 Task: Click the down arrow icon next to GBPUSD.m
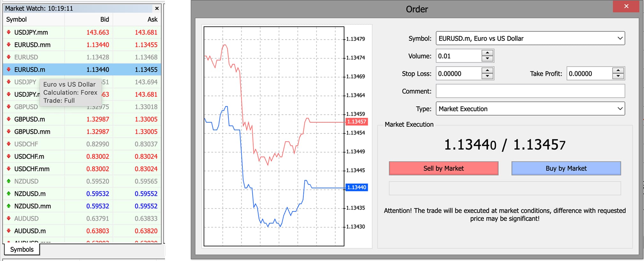[x=9, y=119]
